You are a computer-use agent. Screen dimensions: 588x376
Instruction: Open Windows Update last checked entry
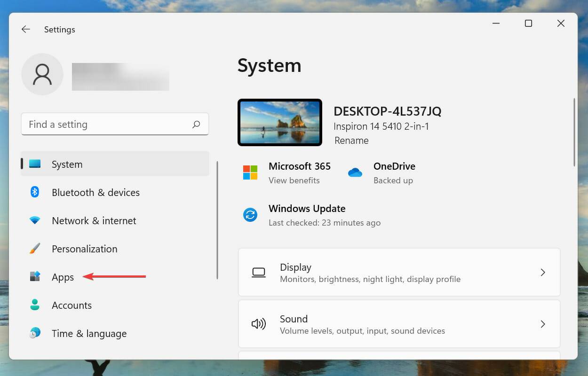(325, 223)
